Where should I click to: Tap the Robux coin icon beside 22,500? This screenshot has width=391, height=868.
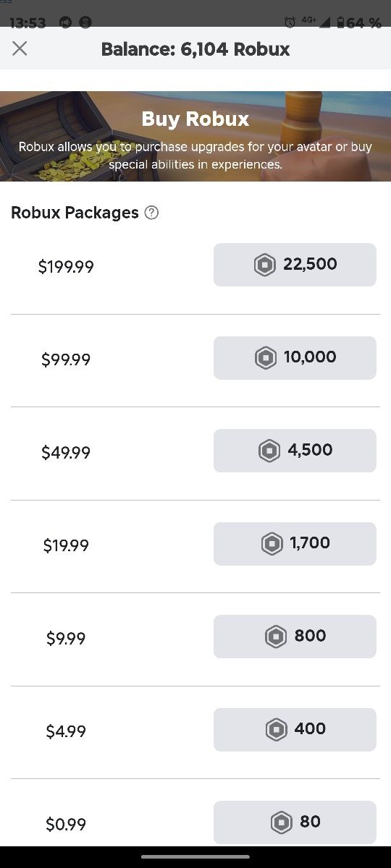click(265, 265)
